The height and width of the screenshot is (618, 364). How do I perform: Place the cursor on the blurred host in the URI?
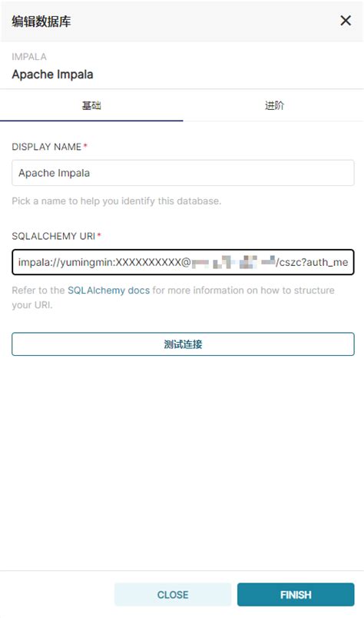point(233,262)
